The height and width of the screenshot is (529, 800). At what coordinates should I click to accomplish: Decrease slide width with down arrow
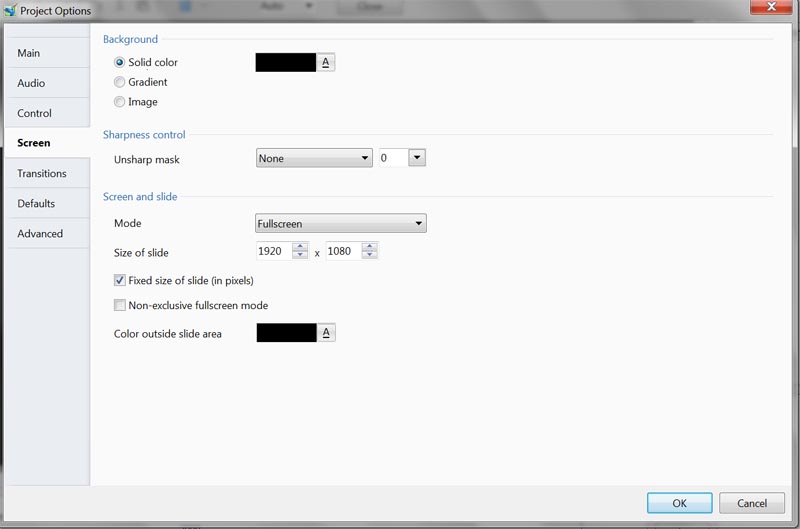(x=300, y=255)
